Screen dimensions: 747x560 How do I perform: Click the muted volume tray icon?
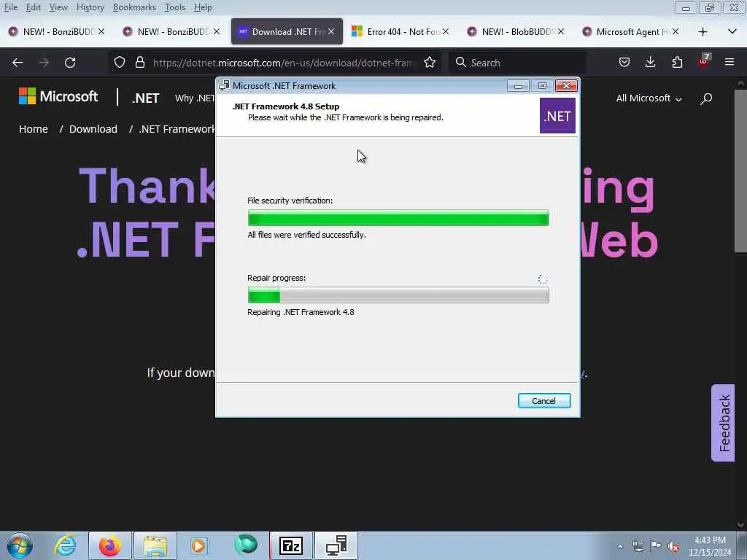tap(673, 546)
